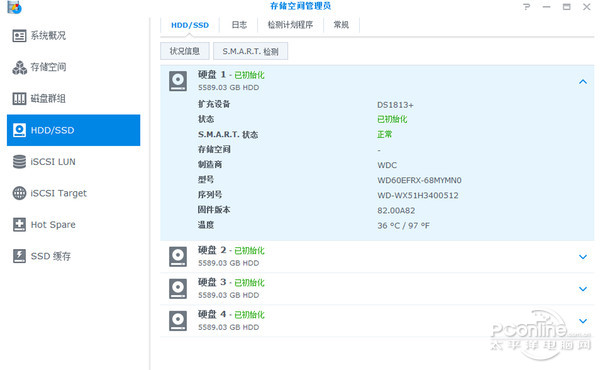600x370 pixels.
Task: Go to iSCSI LUN in sidebar
Action: pyautogui.click(x=53, y=162)
